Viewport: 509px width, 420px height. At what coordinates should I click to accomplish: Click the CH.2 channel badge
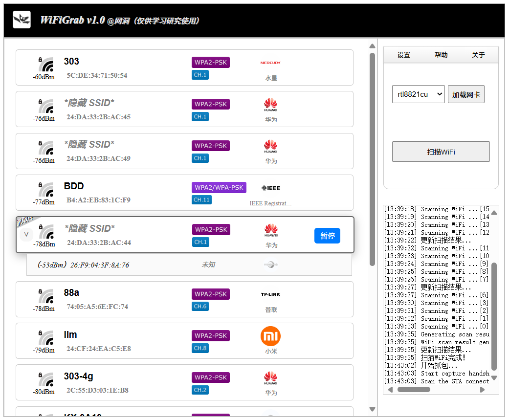pos(200,390)
